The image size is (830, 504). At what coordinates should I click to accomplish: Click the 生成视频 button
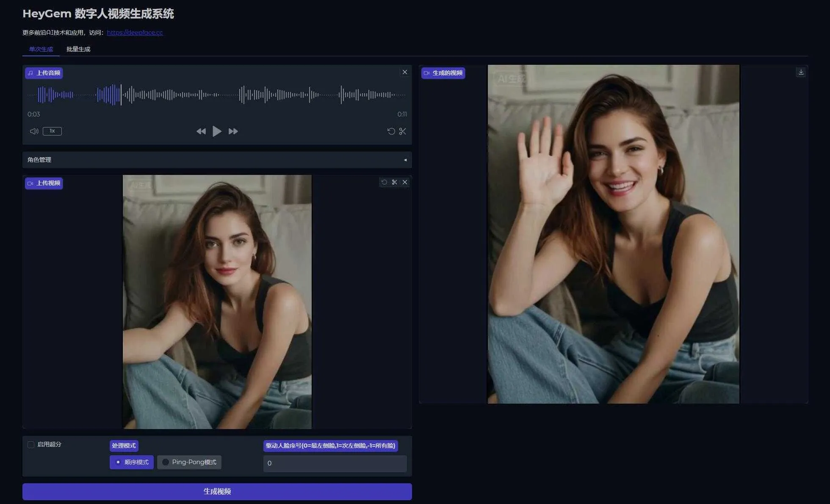217,491
